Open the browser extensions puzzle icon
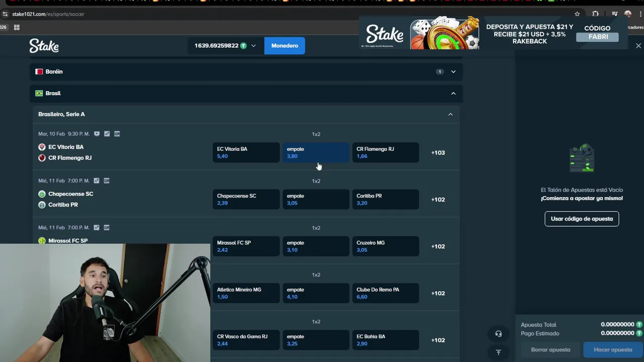Viewport: 644px width, 362px height. 595,14
